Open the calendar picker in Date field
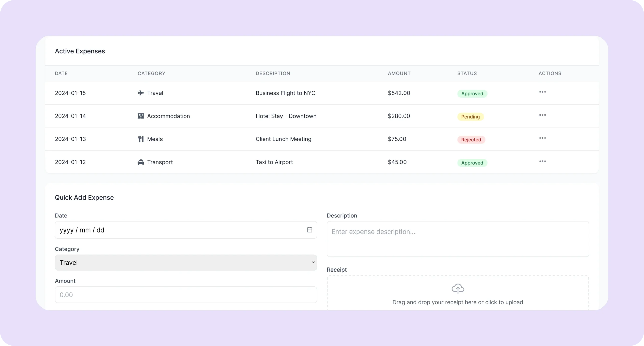Screen dimensions: 644x346 [x=309, y=230]
